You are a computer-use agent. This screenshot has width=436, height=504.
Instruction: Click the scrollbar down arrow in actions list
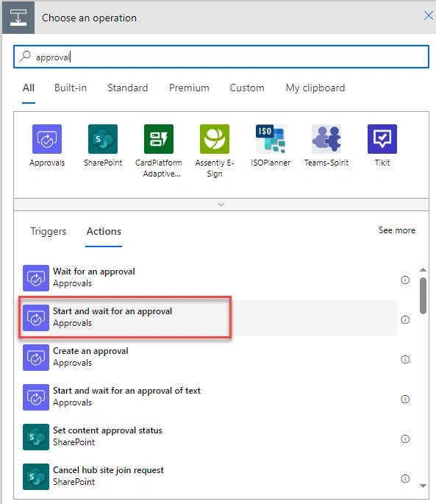point(424,486)
